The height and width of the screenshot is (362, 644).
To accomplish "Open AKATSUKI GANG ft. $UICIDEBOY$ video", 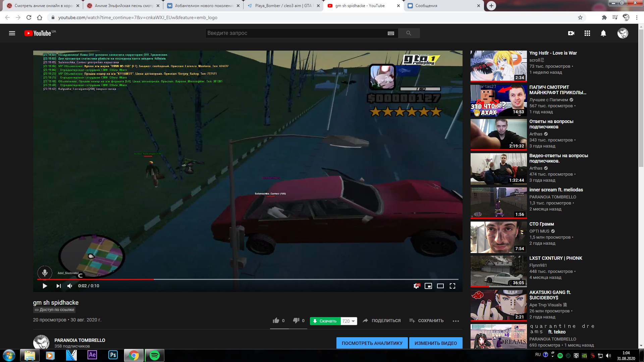I will click(x=550, y=295).
